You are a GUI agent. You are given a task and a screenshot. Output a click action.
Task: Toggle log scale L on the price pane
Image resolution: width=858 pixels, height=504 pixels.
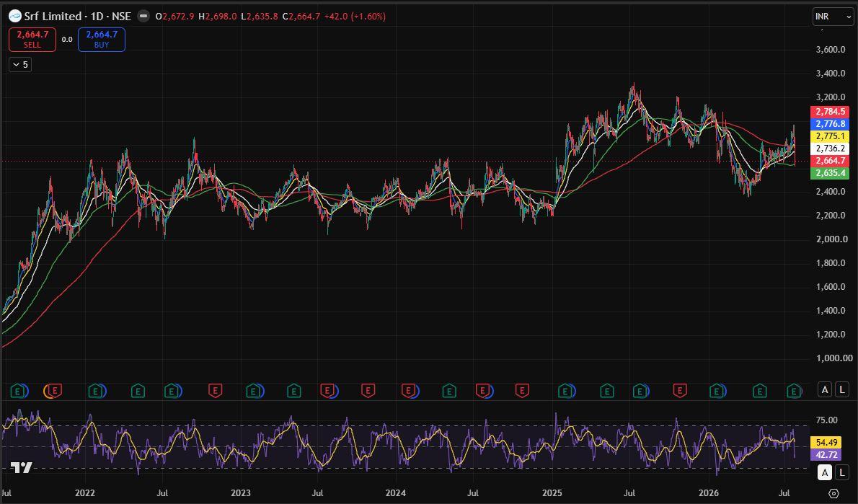point(841,389)
